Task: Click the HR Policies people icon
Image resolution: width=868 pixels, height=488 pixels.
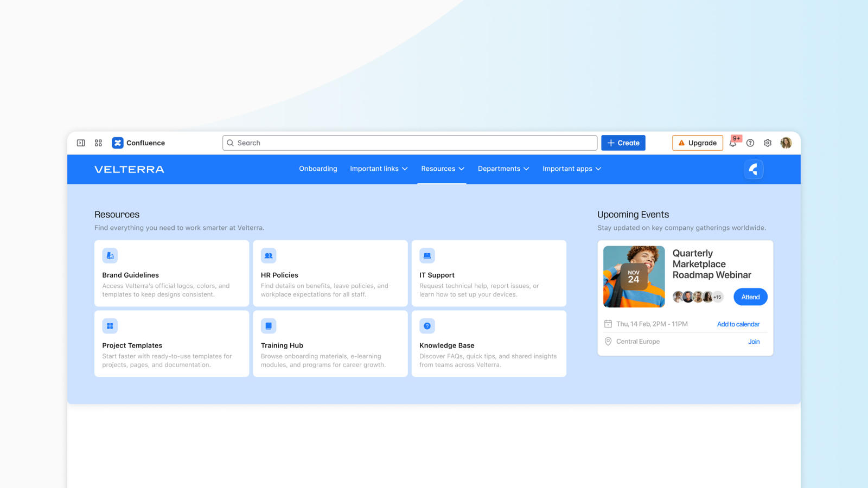Action: 269,255
